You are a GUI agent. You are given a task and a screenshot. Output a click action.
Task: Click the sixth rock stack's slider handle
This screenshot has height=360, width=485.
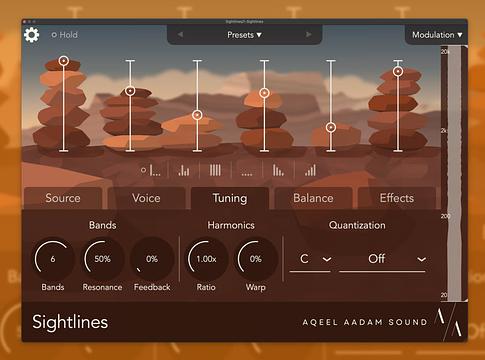[398, 71]
